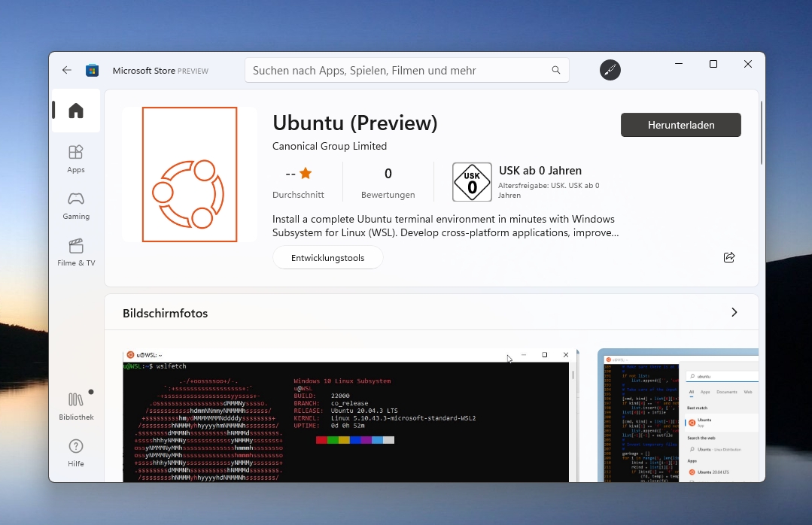Open the wslfetch terminal screenshot
Screen dimensions: 812x525
(351, 415)
